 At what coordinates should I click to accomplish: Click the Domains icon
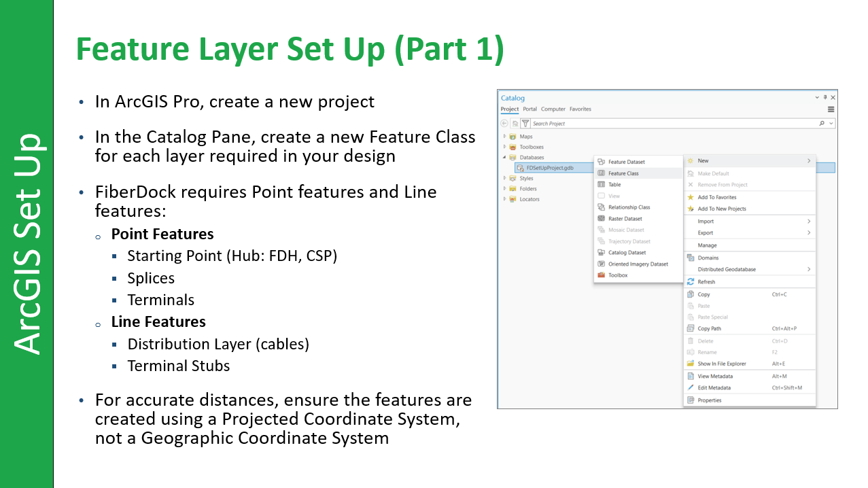point(691,258)
